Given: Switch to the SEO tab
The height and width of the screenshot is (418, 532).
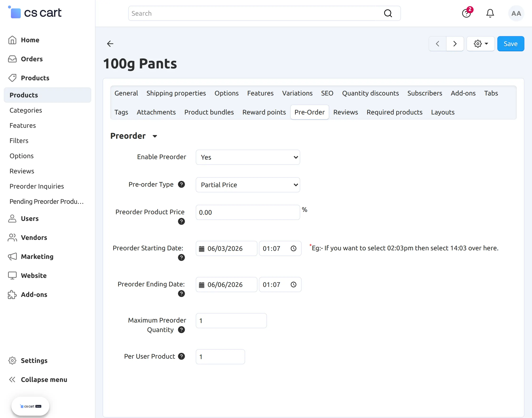Looking at the screenshot, I should click(x=327, y=93).
